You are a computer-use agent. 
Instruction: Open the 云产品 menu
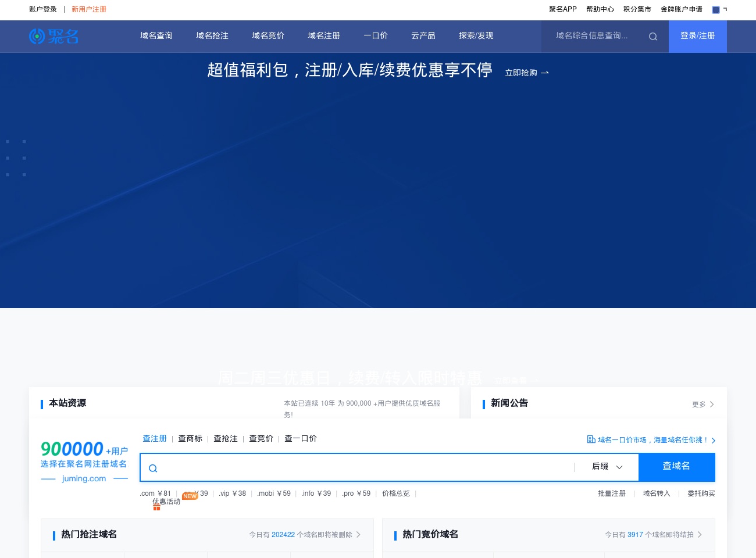[423, 35]
